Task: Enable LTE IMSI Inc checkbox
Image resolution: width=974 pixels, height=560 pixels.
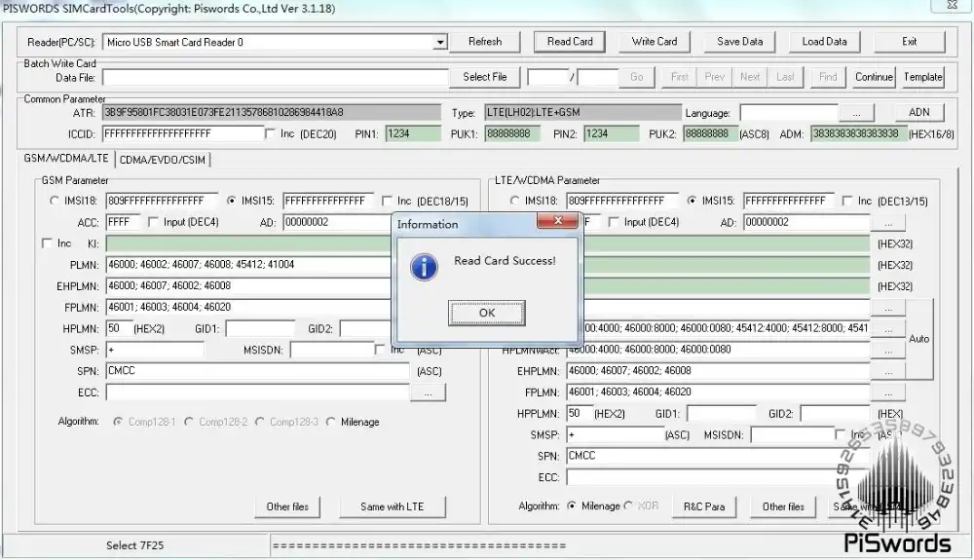Action: [x=847, y=201]
